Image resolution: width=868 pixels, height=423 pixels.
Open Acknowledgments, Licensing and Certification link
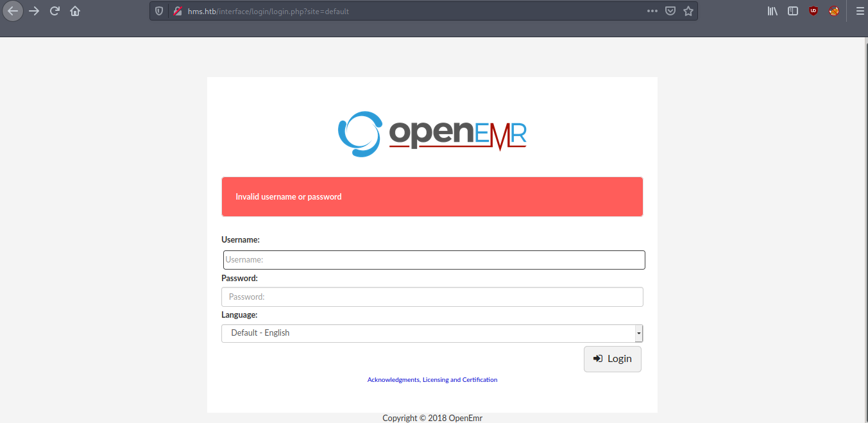pos(432,380)
